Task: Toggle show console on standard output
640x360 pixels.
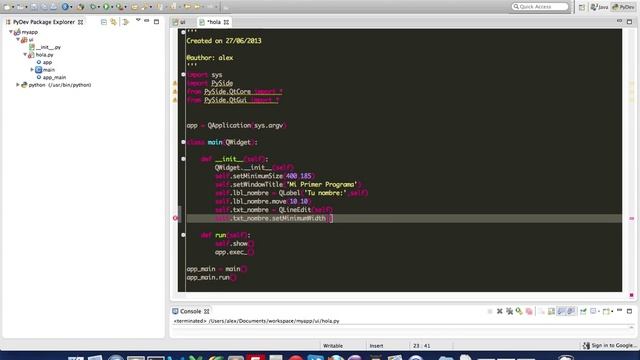Action: (x=561, y=311)
